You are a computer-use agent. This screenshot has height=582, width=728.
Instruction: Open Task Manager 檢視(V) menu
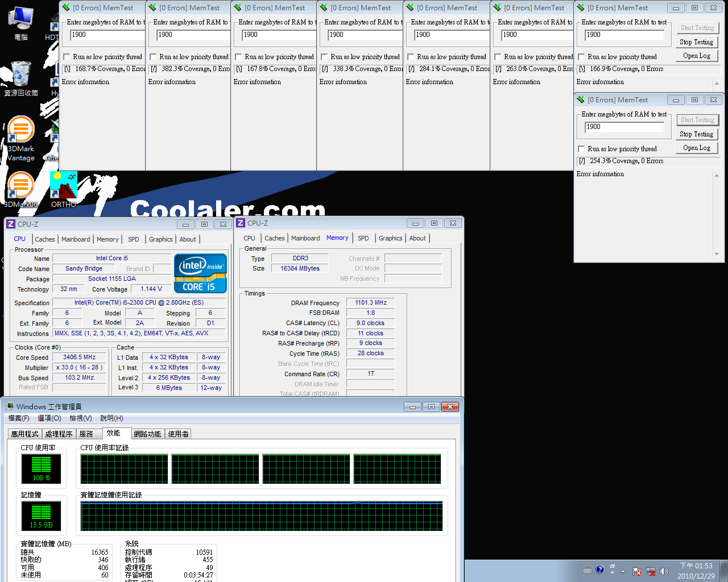coord(81,418)
